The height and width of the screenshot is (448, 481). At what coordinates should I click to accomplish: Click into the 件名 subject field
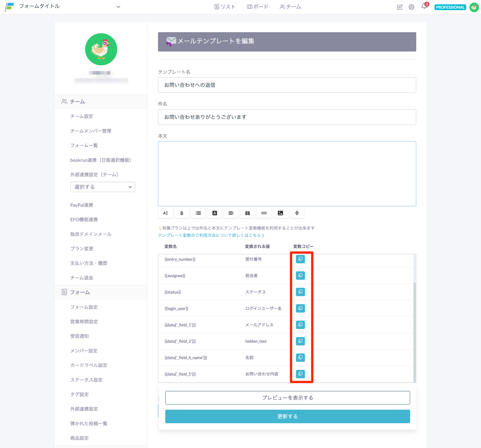(x=287, y=117)
